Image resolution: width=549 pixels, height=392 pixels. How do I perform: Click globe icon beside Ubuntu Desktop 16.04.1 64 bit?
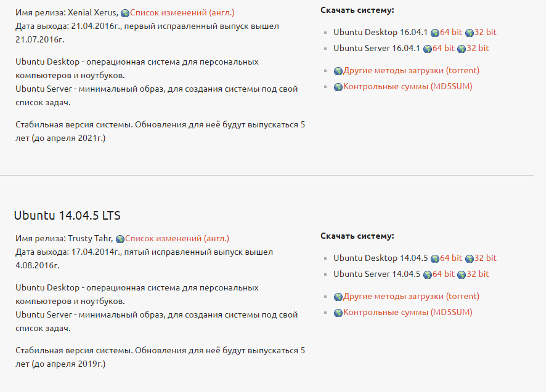pos(435,33)
